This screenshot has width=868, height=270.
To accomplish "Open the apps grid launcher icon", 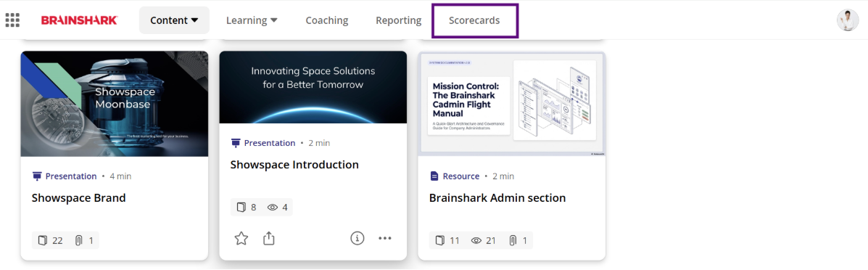I will tap(12, 20).
